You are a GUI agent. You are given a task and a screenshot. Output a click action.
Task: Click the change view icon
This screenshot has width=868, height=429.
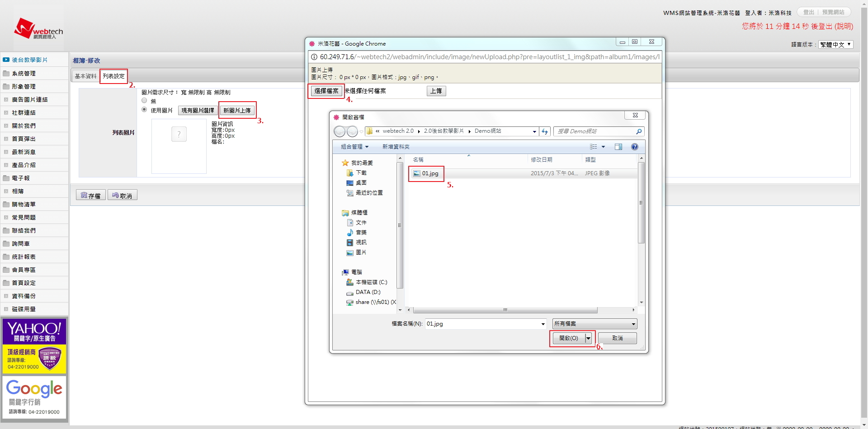(594, 147)
